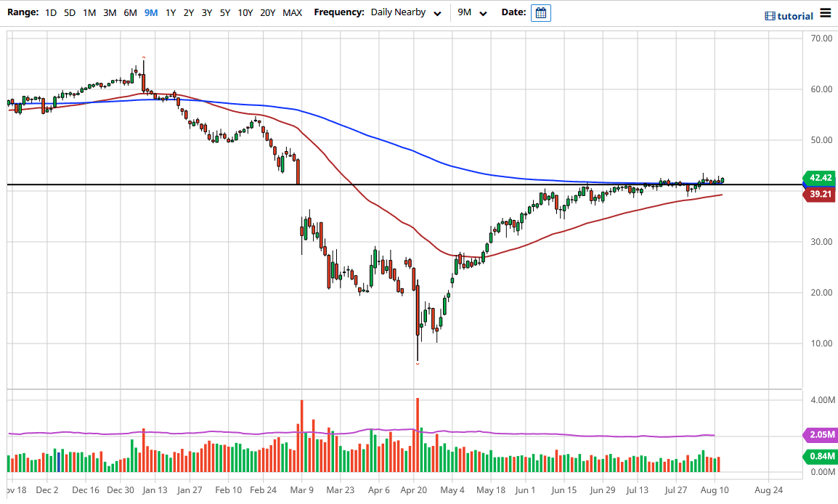
Task: Open the Frequency selector chevron
Action: click(437, 13)
